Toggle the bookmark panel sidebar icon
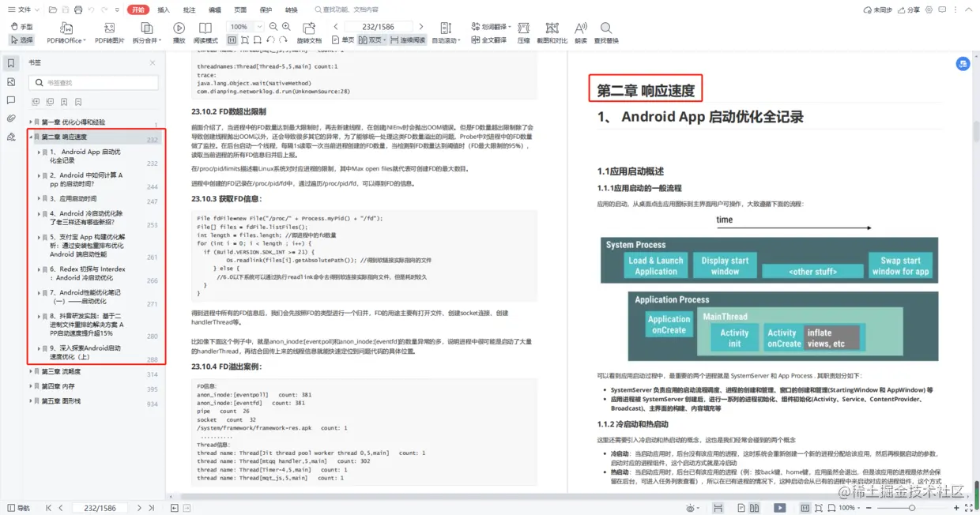Image resolution: width=980 pixels, height=515 pixels. pyautogui.click(x=11, y=63)
